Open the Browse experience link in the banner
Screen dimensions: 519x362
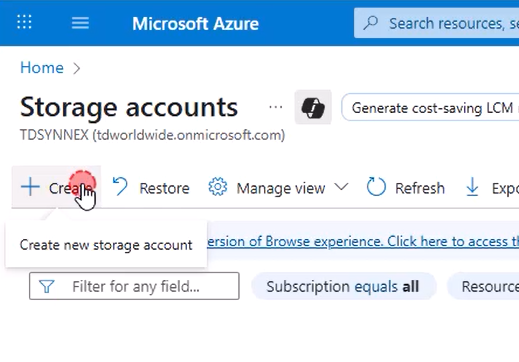pyautogui.click(x=363, y=241)
